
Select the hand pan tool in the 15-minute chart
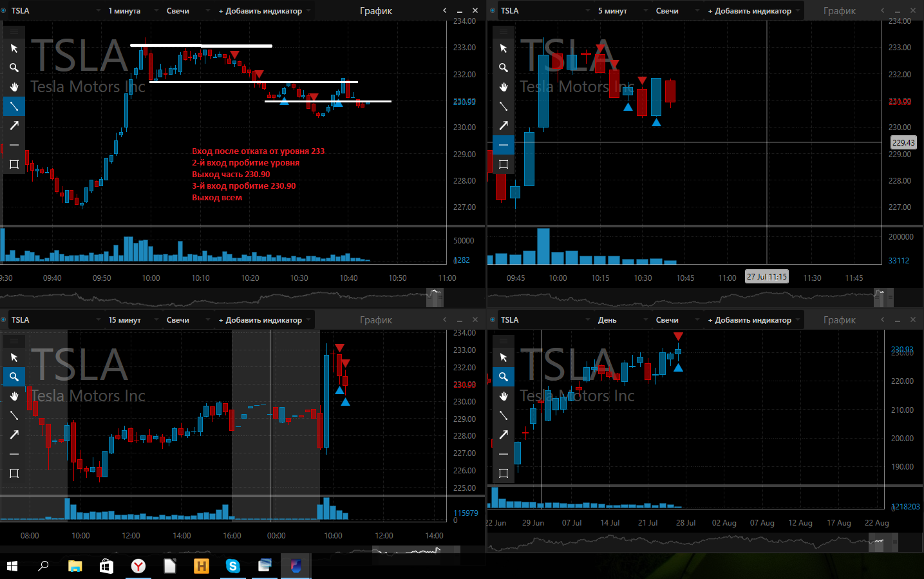pyautogui.click(x=14, y=396)
